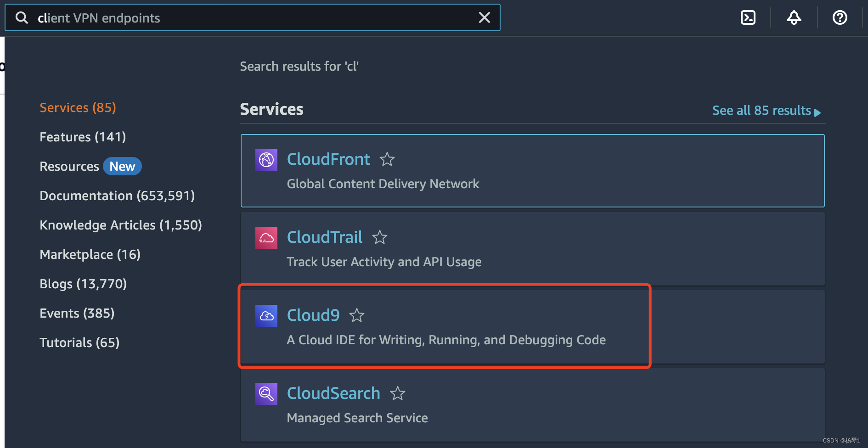Select the Features (141) filter

coord(83,137)
